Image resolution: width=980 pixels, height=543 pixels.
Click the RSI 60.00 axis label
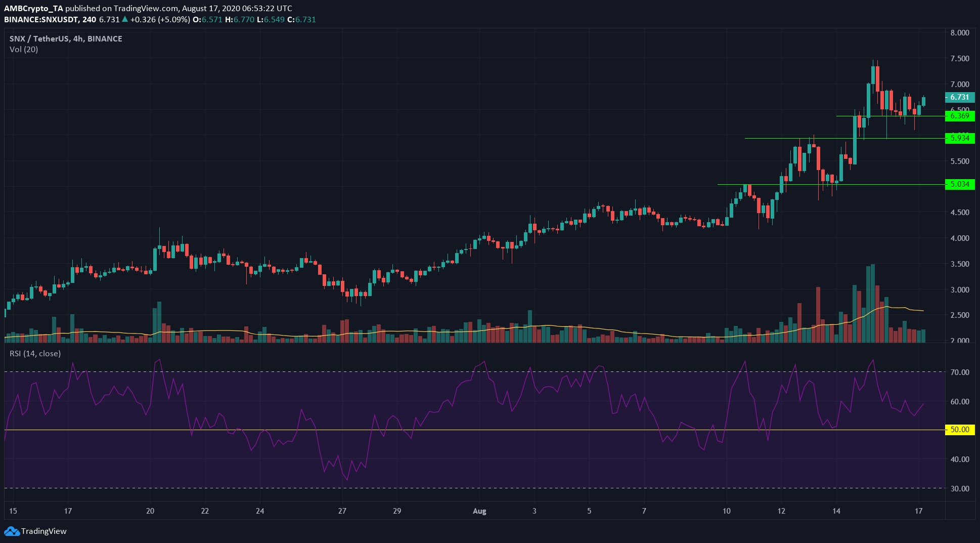960,402
